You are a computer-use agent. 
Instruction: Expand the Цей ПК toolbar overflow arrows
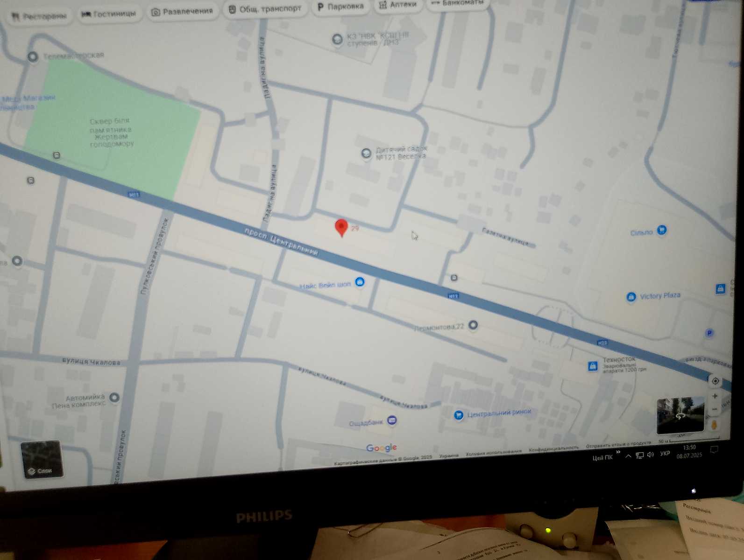618,452
